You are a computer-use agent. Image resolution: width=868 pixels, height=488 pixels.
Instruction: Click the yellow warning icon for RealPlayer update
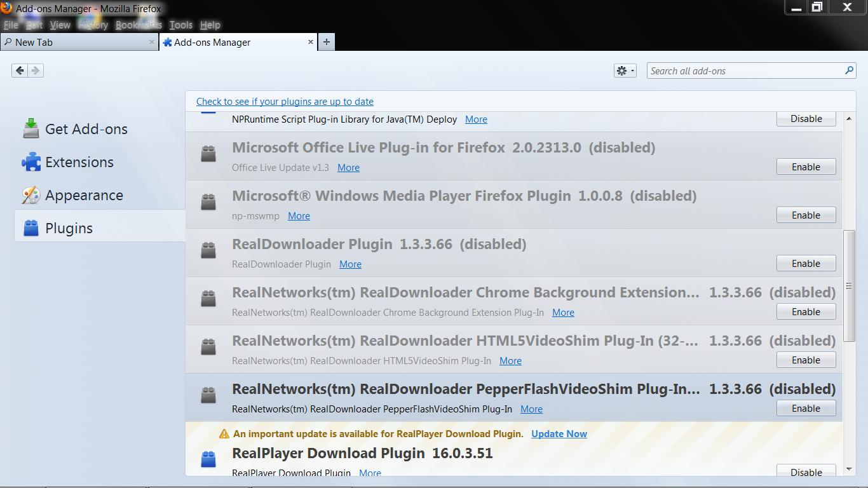[x=224, y=434]
